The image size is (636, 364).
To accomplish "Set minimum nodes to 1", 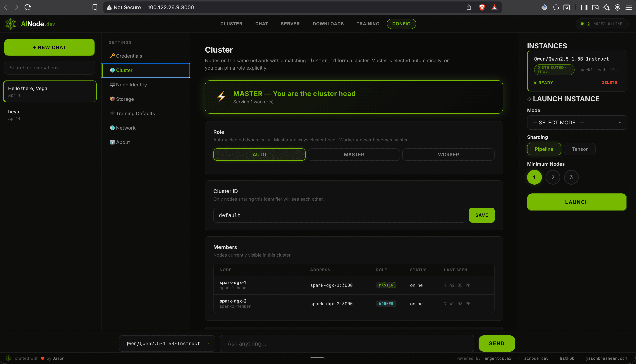I will [534, 177].
